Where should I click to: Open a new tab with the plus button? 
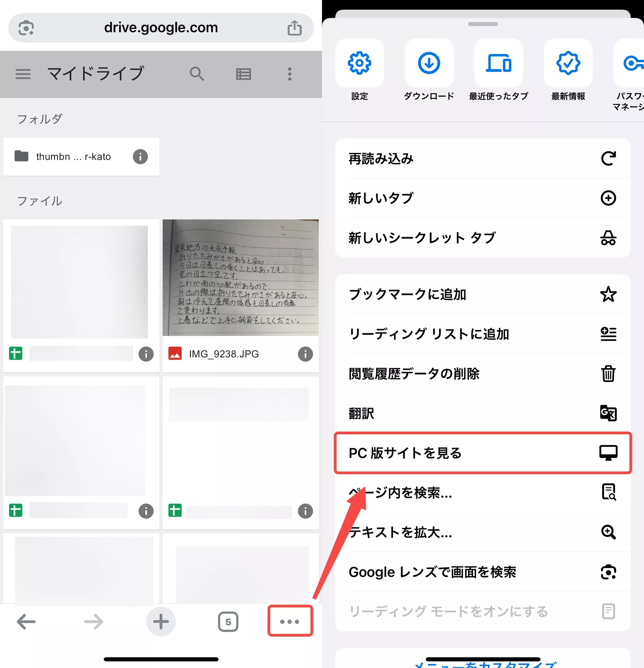[161, 621]
